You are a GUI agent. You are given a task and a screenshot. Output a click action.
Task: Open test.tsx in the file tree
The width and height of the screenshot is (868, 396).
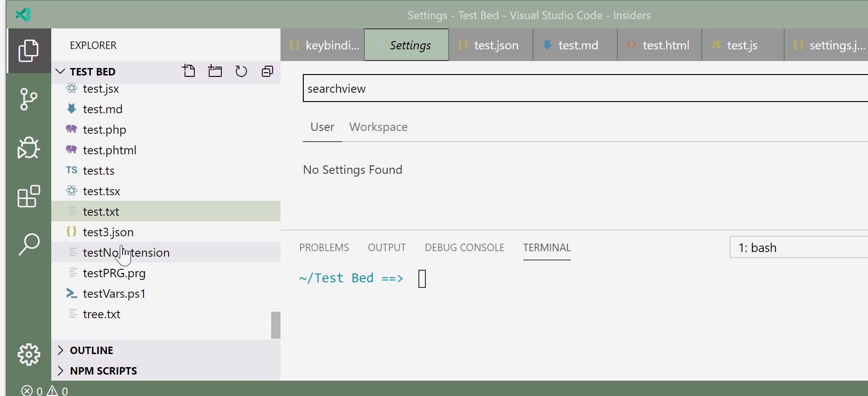166,191
